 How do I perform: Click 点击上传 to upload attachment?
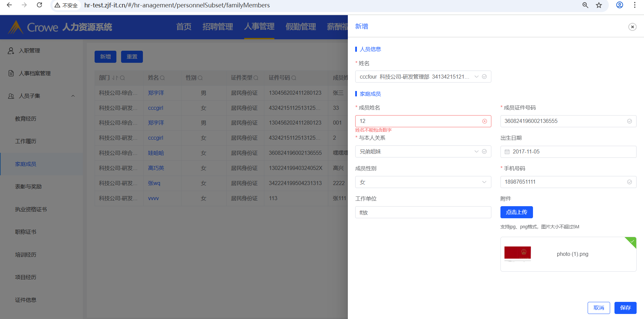click(517, 212)
